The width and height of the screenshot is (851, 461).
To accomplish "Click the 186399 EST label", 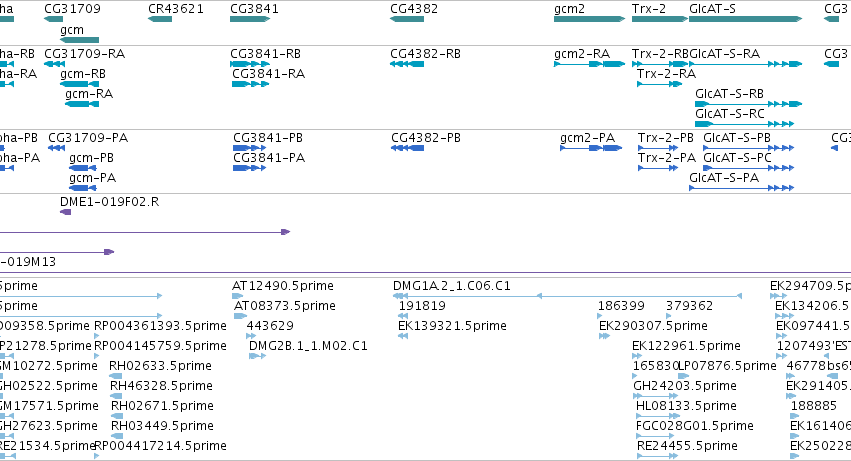I will tap(621, 306).
